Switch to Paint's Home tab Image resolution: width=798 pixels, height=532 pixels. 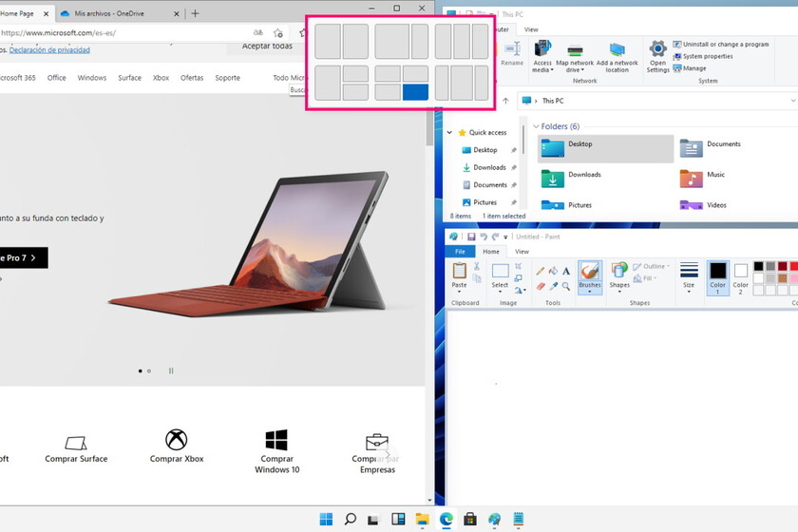pyautogui.click(x=490, y=252)
